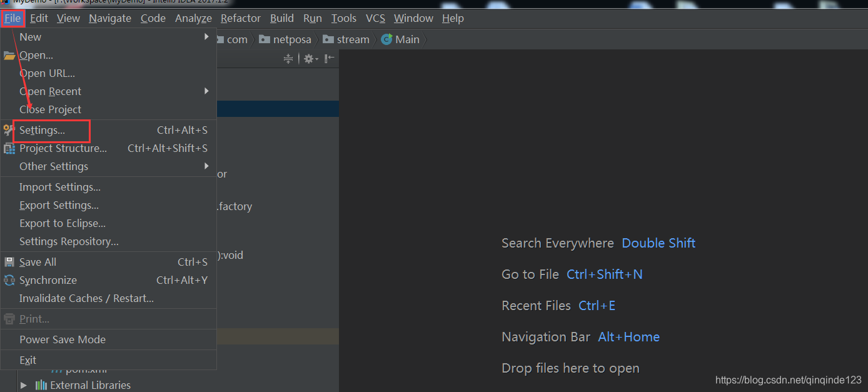Open the Refactor menu
868x392 pixels.
coord(241,18)
